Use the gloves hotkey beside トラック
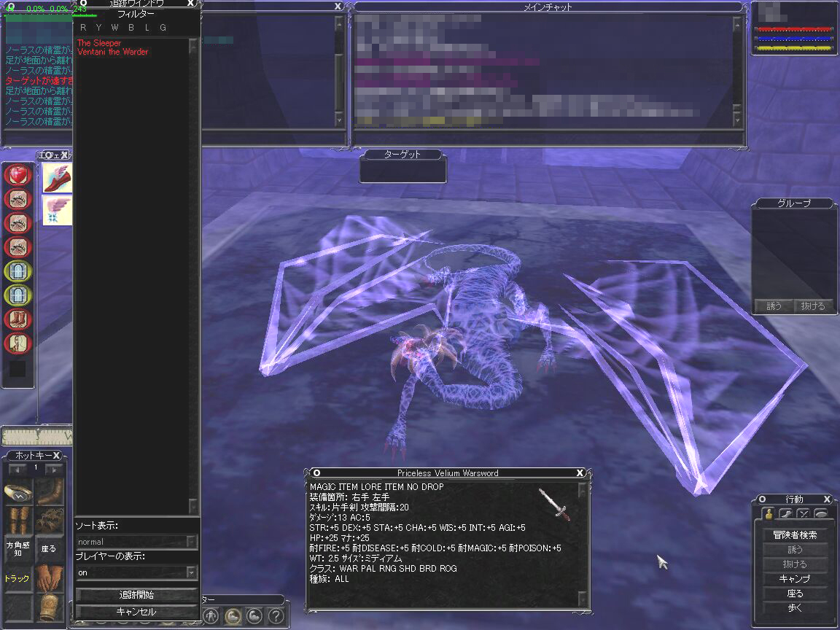Screen dimensions: 840x630 pos(50,578)
